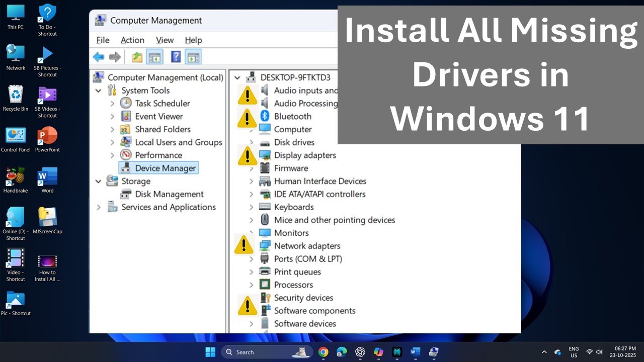Expand the Event Viewer node

112,116
